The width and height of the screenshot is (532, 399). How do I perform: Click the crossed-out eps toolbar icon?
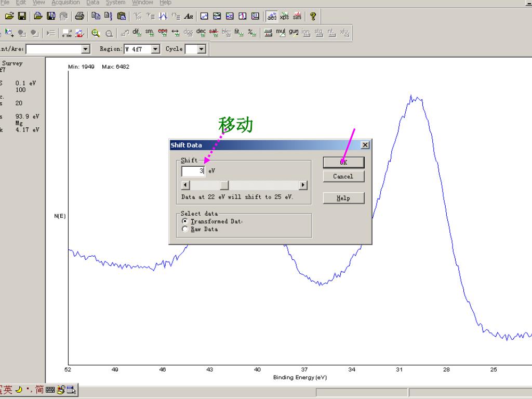(163, 33)
